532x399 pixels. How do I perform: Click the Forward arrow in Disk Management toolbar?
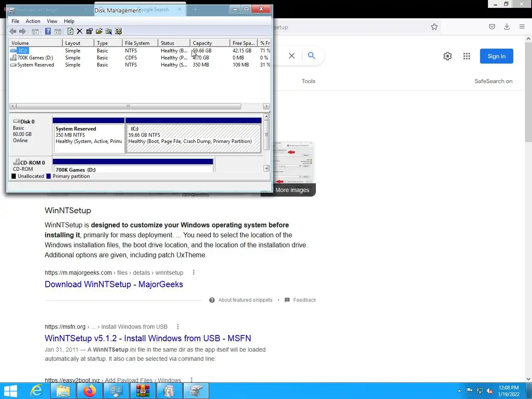pos(22,31)
